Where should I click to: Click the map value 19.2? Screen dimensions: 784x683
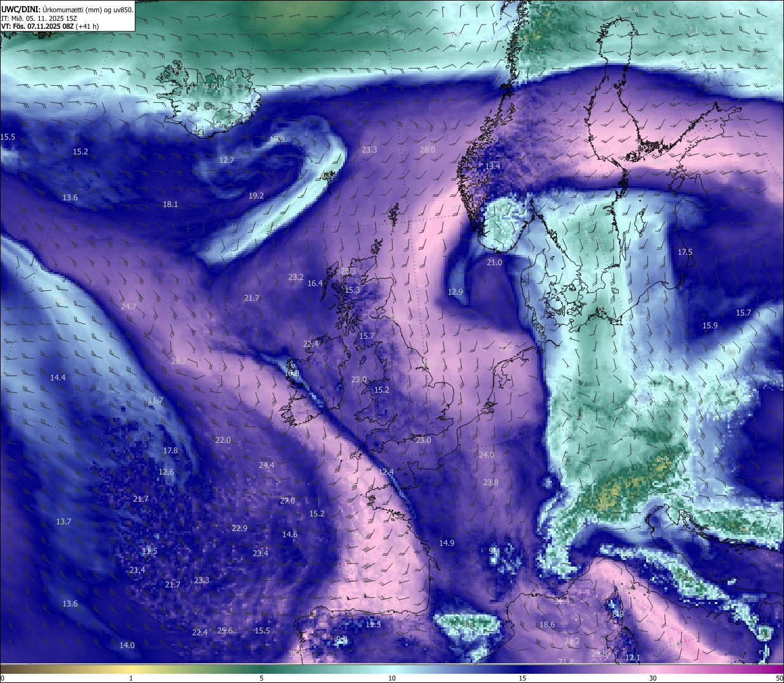pyautogui.click(x=256, y=195)
